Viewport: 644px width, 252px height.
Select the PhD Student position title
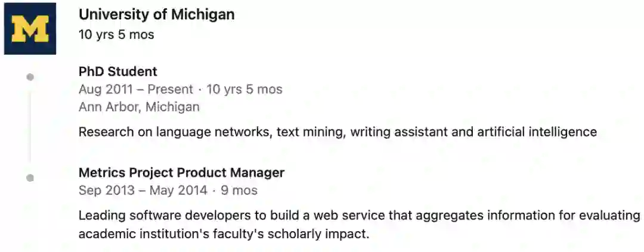pyautogui.click(x=117, y=71)
